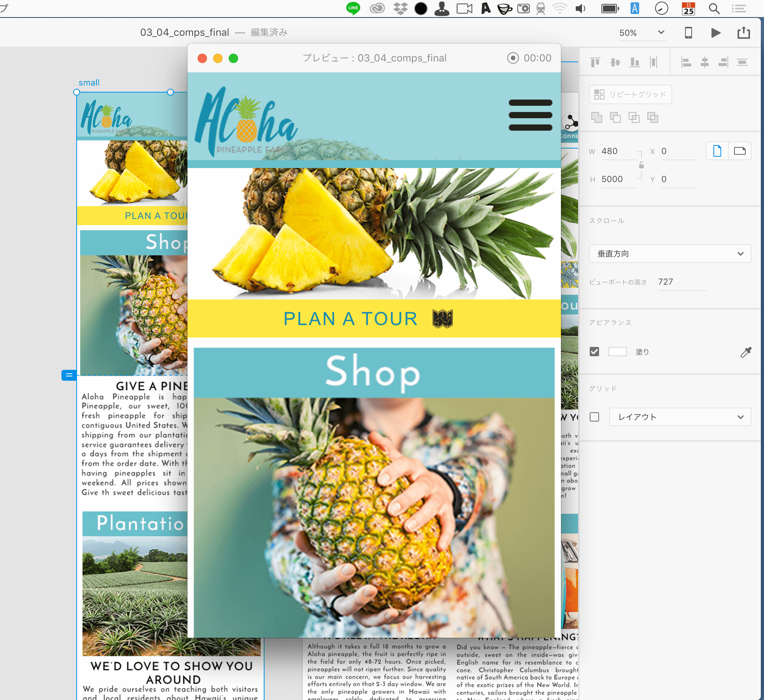The width and height of the screenshot is (764, 700).
Task: Apply the Subtract boolean operation icon
Action: 615,117
